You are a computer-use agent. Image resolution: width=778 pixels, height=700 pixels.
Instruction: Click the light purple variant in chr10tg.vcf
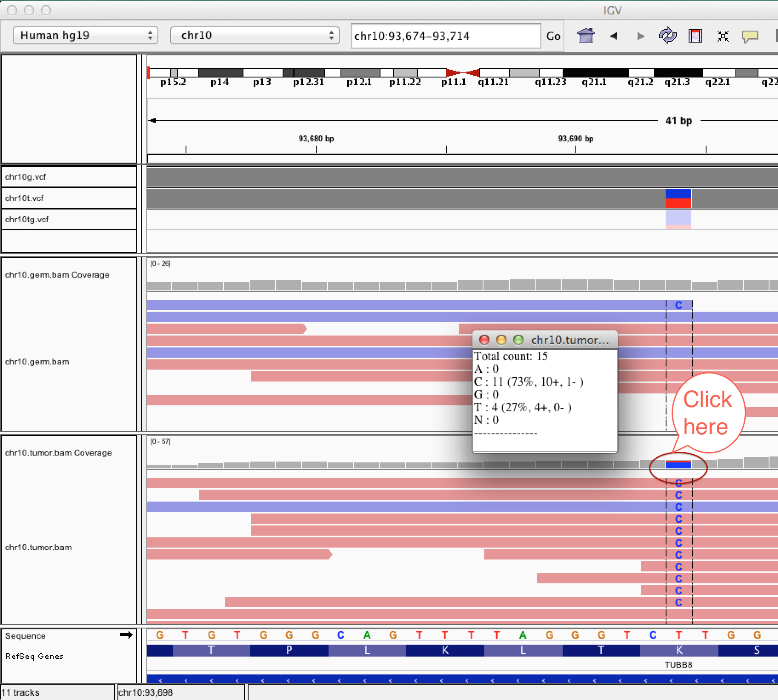[x=678, y=219]
